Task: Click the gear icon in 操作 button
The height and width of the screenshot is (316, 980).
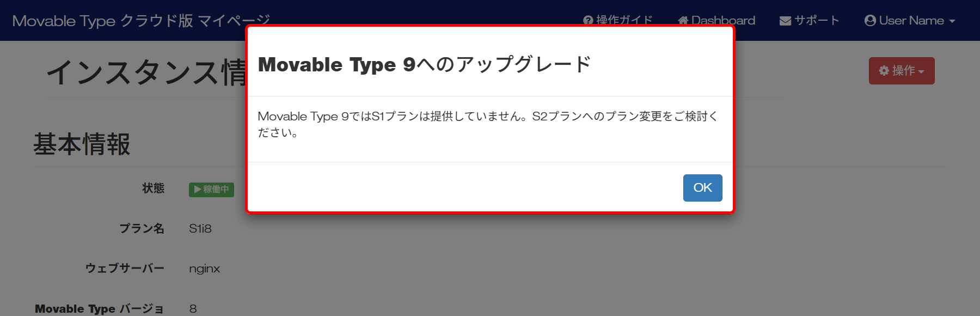Action: pos(884,71)
